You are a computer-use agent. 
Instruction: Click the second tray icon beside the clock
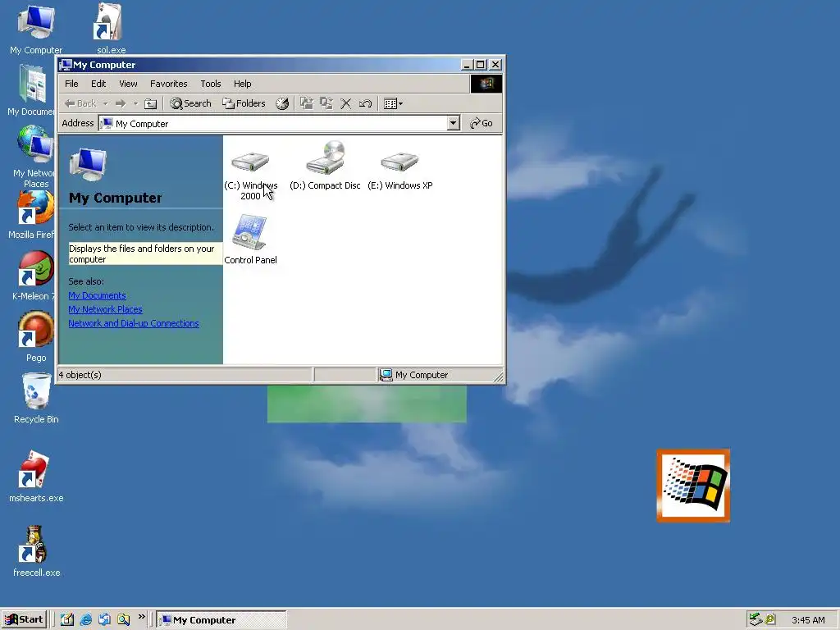[770, 619]
